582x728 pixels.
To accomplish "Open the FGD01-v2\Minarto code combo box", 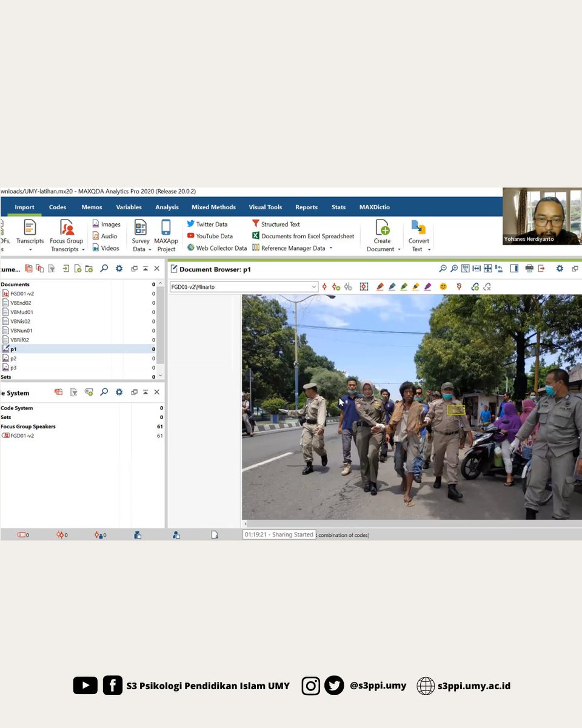I will tap(244, 287).
